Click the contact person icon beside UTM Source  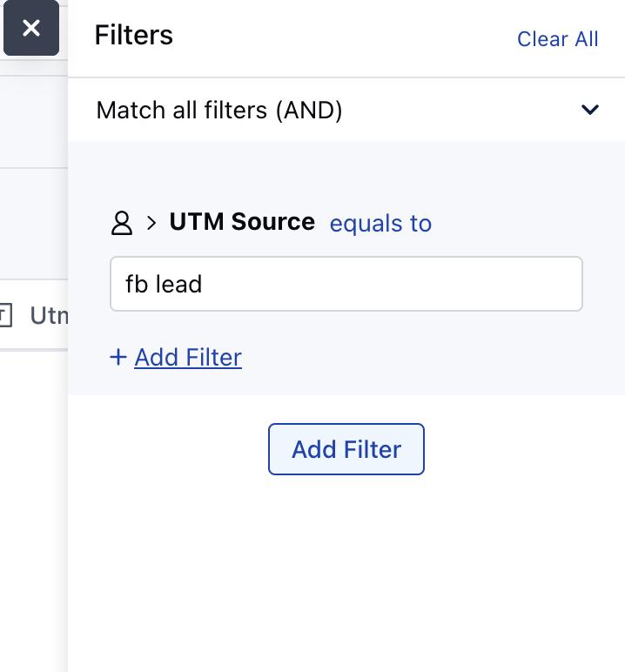click(122, 223)
